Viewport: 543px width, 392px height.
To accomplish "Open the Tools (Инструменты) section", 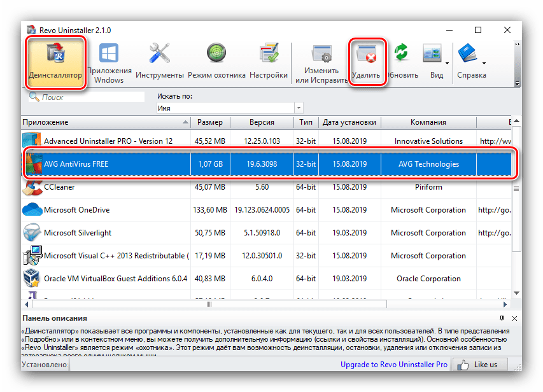I will coord(159,62).
